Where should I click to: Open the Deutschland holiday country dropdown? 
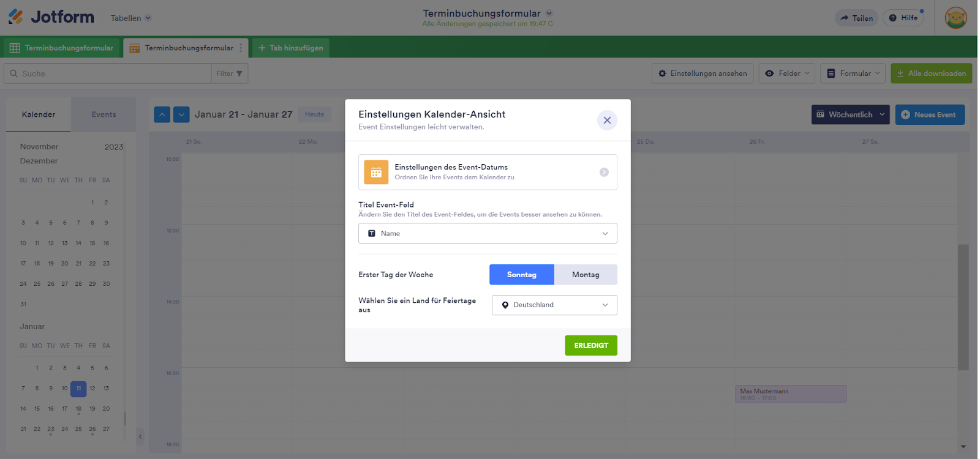tap(554, 305)
